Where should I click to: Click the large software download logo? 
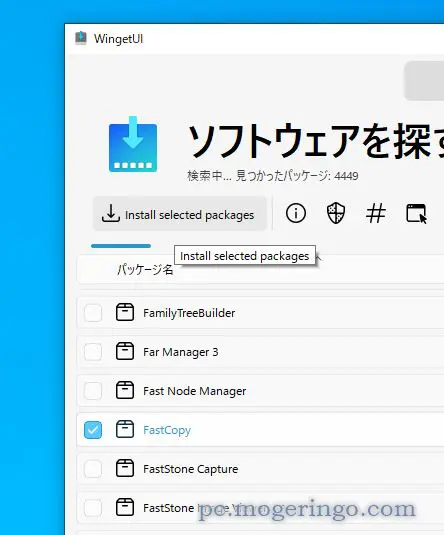tap(133, 144)
